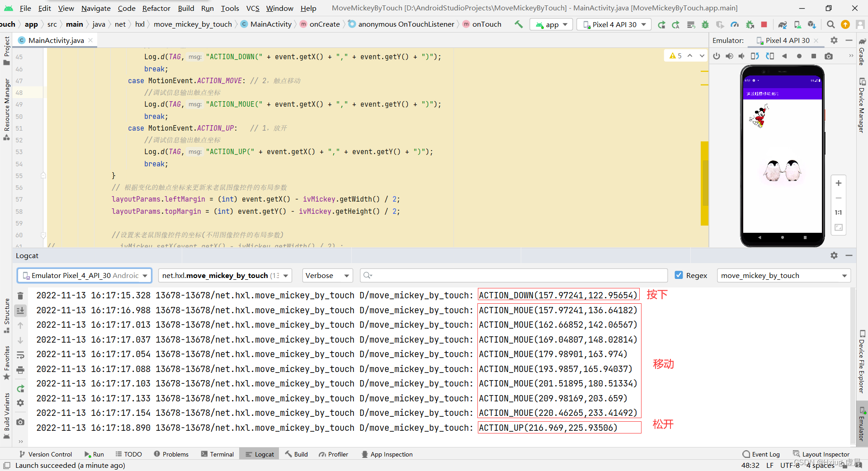Click the Debug app bug icon
868x471 pixels.
pos(705,24)
